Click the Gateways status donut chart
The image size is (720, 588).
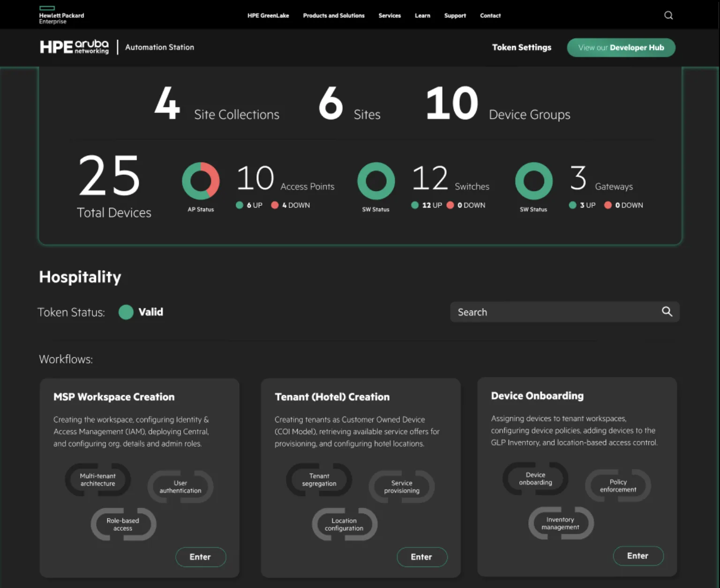(533, 181)
